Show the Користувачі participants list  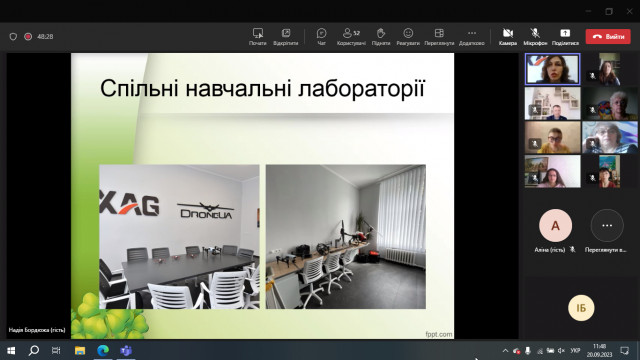click(x=351, y=36)
